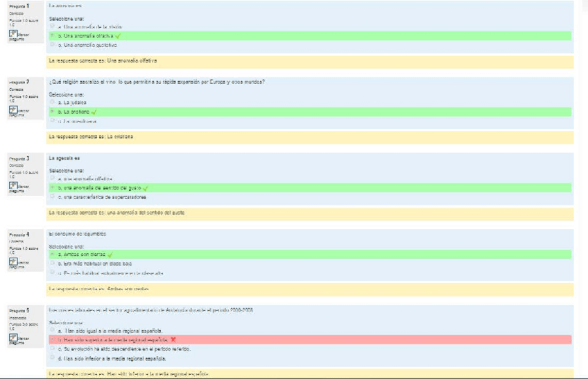This screenshot has width=588, height=379.
Task: Select radio option 'c. Una anomalía gustativa'
Action: 52,44
